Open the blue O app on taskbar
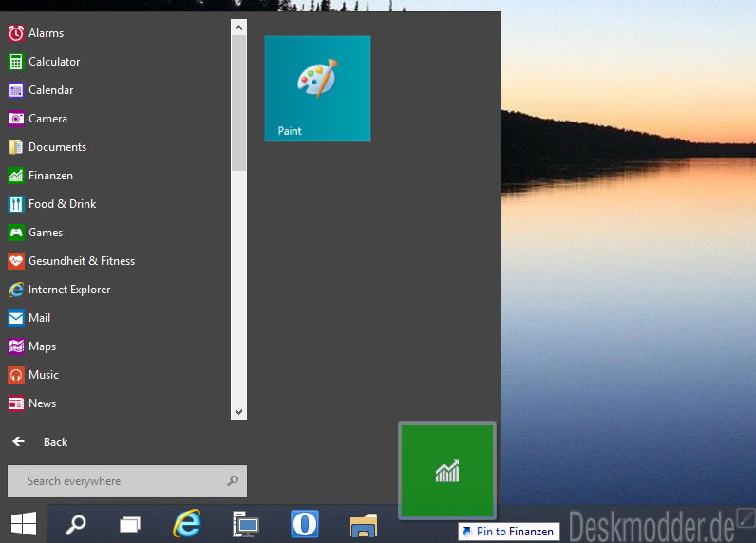The height and width of the screenshot is (543, 756). (x=304, y=524)
